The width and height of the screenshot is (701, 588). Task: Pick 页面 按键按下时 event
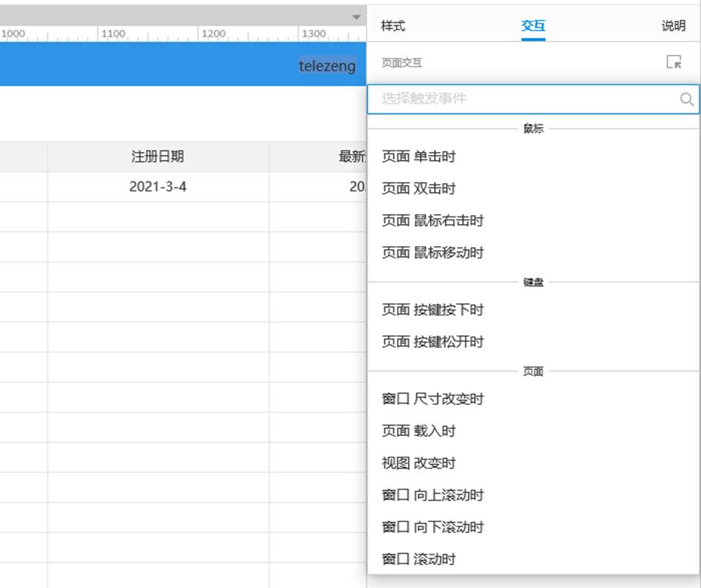click(x=533, y=310)
